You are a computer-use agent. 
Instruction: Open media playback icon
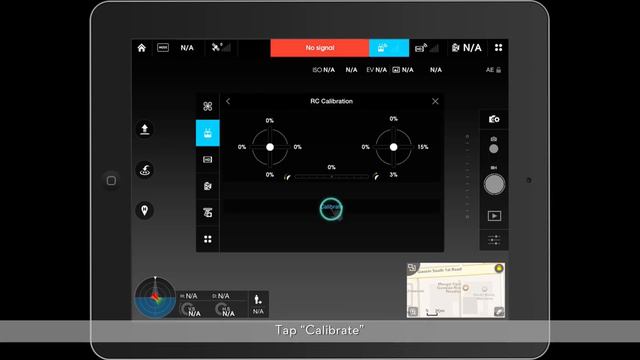pos(494,216)
